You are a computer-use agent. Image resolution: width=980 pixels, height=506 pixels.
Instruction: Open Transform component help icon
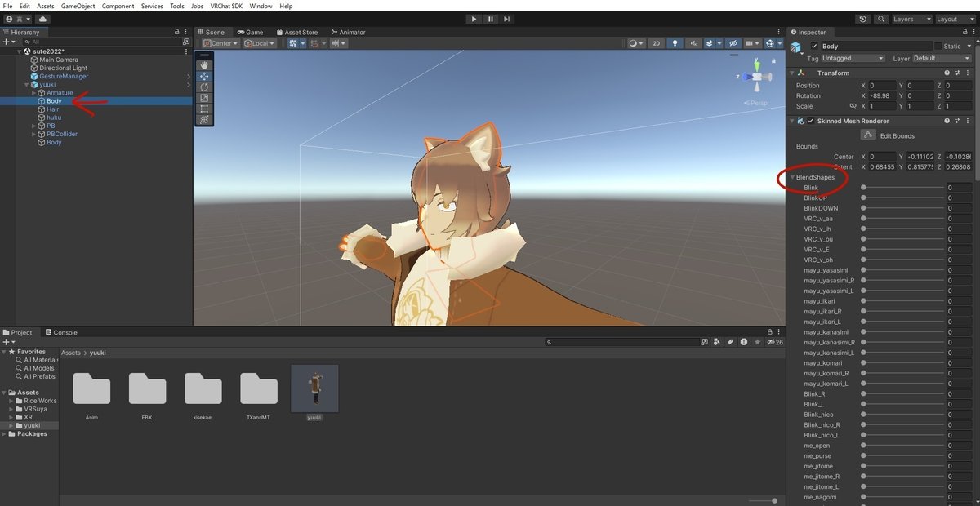pos(947,73)
